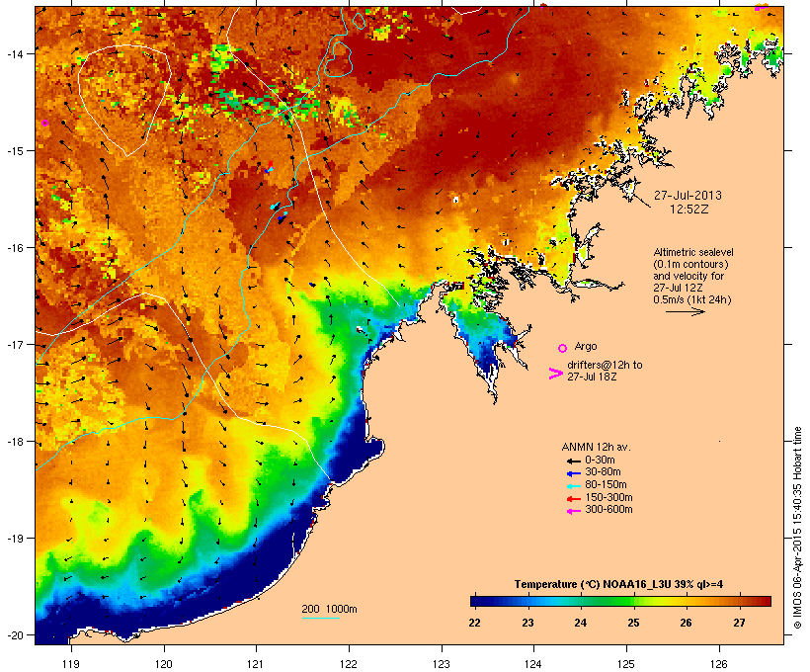
Task: Click the '150-300m' depth label
Action: coord(608,497)
